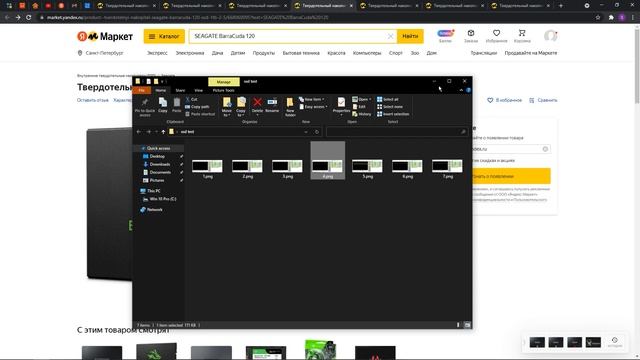
Task: Click the Найти search button
Action: (410, 36)
